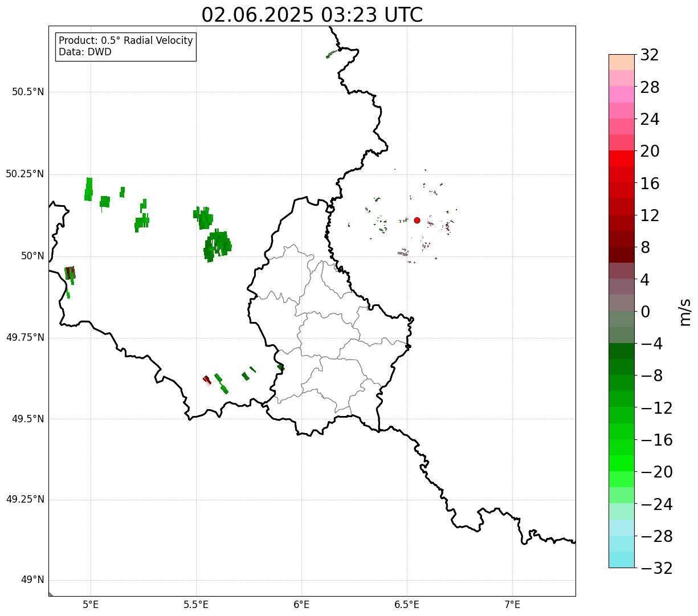Click the colorbar tick label −20
This screenshot has height=616, width=698.
point(656,472)
